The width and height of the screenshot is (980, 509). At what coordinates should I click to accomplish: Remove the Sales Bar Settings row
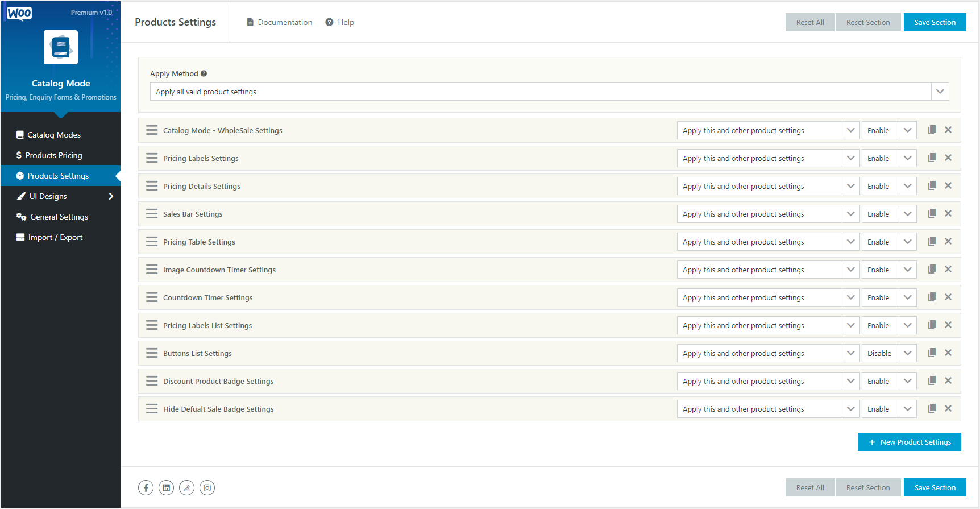coord(948,213)
